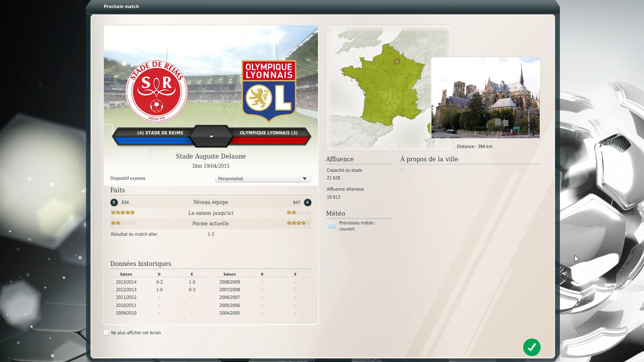Click Lyon team level value '847'
The height and width of the screenshot is (362, 644).
pos(297,202)
